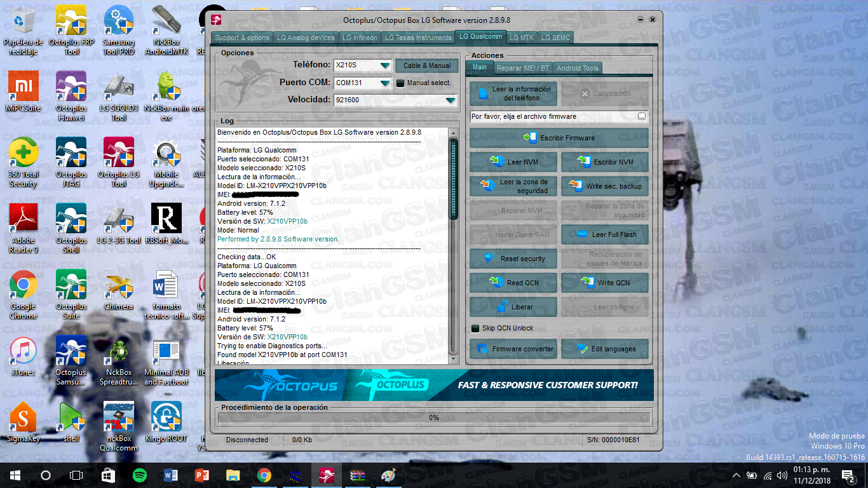868x488 pixels.
Task: Open the nckBox Qualcomm desktop shortcut
Action: pos(119,426)
